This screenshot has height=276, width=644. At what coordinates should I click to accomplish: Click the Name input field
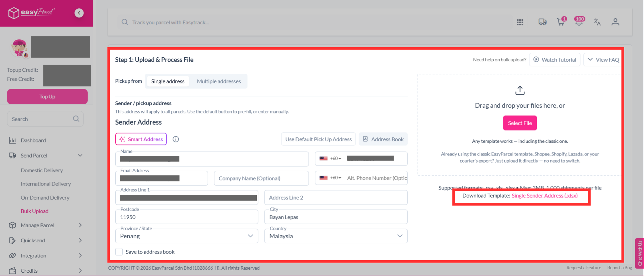212,159
